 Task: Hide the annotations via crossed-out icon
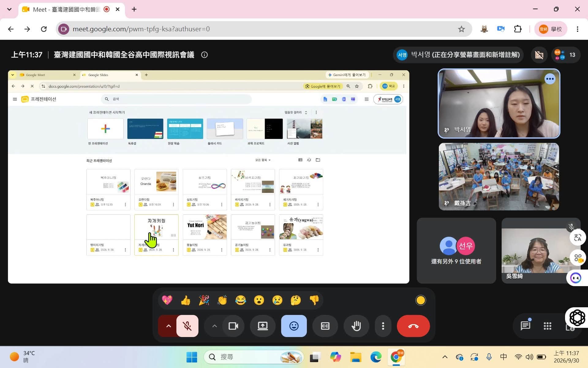tap(539, 55)
